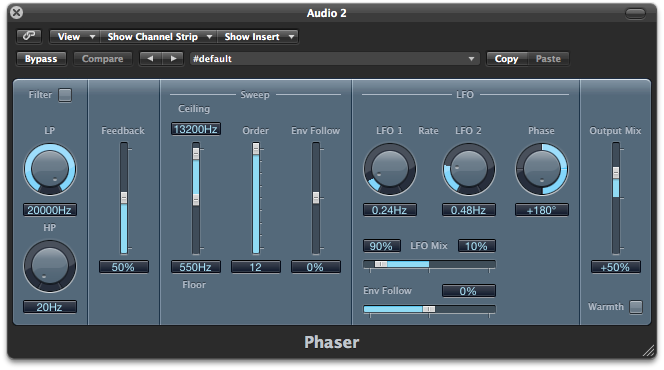Click the 20000Hz LP value field

coord(50,210)
